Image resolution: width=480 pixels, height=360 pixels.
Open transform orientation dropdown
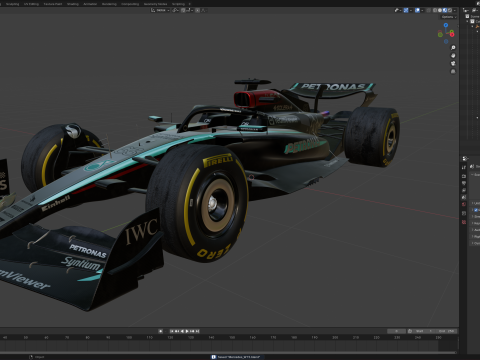coord(160,10)
